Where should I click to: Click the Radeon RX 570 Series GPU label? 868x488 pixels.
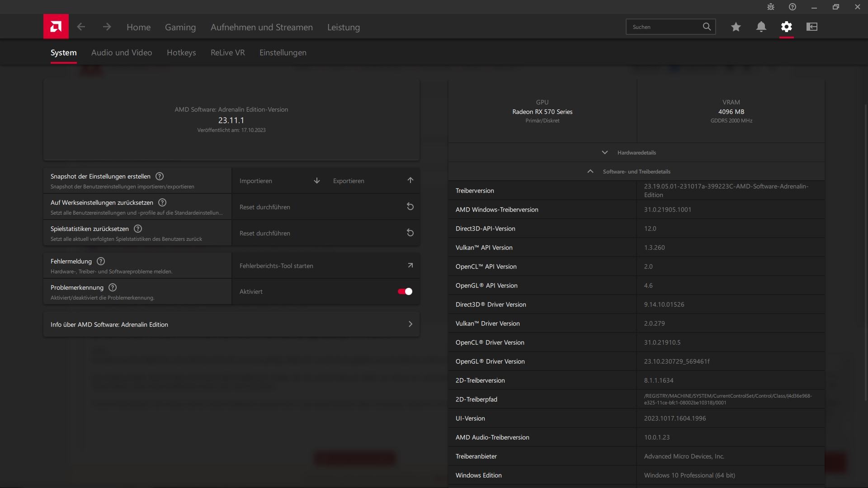(x=542, y=112)
